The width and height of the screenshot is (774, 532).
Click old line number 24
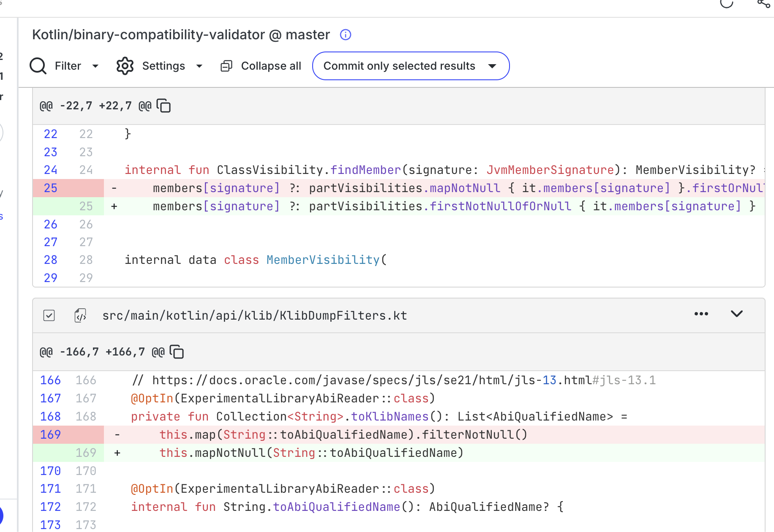point(51,170)
